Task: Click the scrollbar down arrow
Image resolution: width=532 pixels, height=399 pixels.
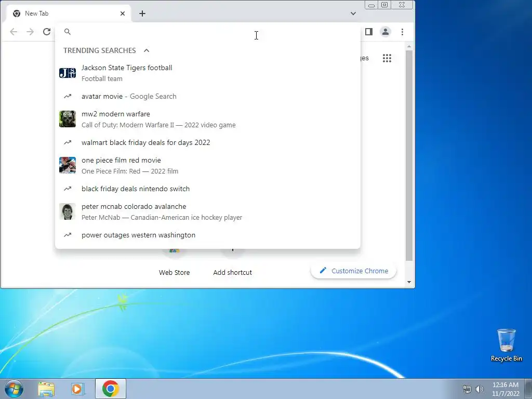Action: click(x=409, y=282)
